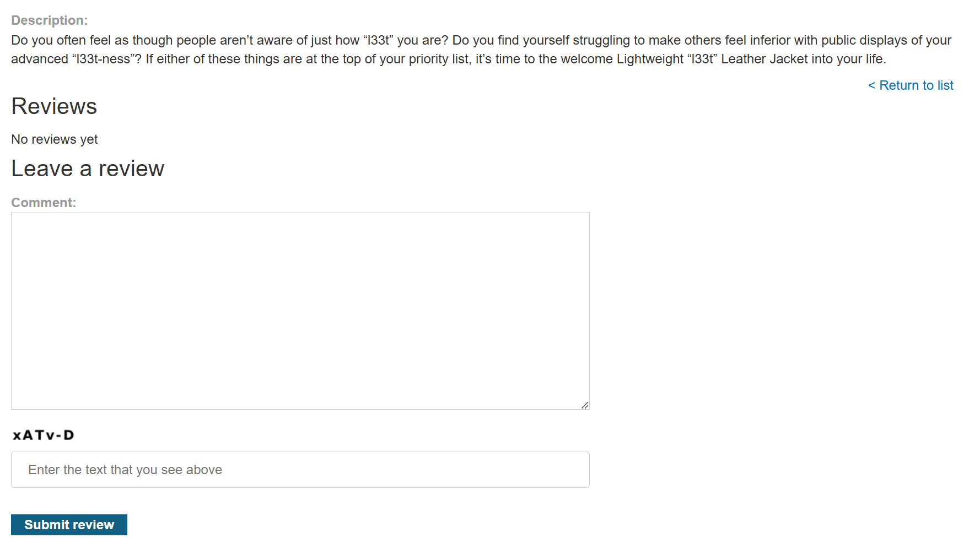Click the Leave a review heading
The height and width of the screenshot is (554, 980).
[88, 169]
